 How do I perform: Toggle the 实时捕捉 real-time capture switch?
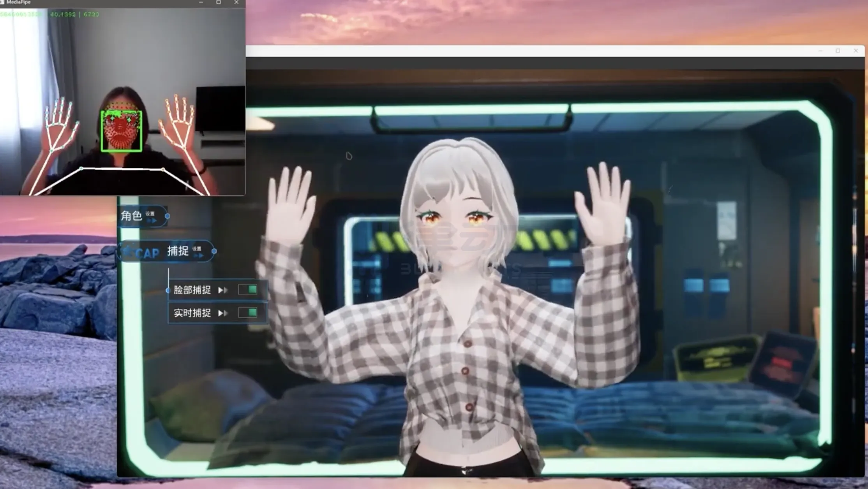click(248, 312)
